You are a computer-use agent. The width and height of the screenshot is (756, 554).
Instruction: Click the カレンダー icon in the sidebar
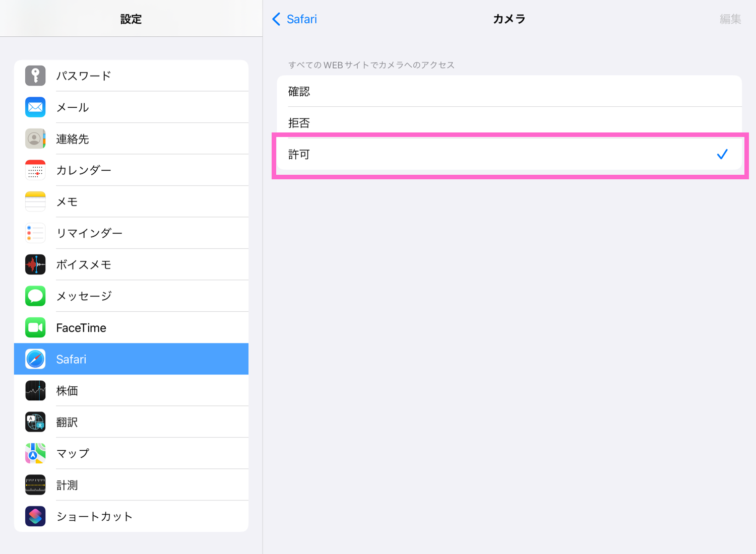(35, 170)
